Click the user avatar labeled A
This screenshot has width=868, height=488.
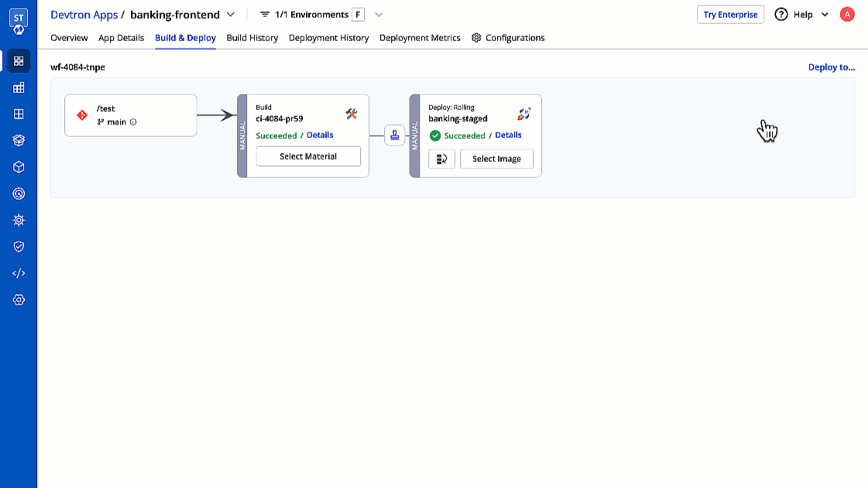click(x=847, y=14)
